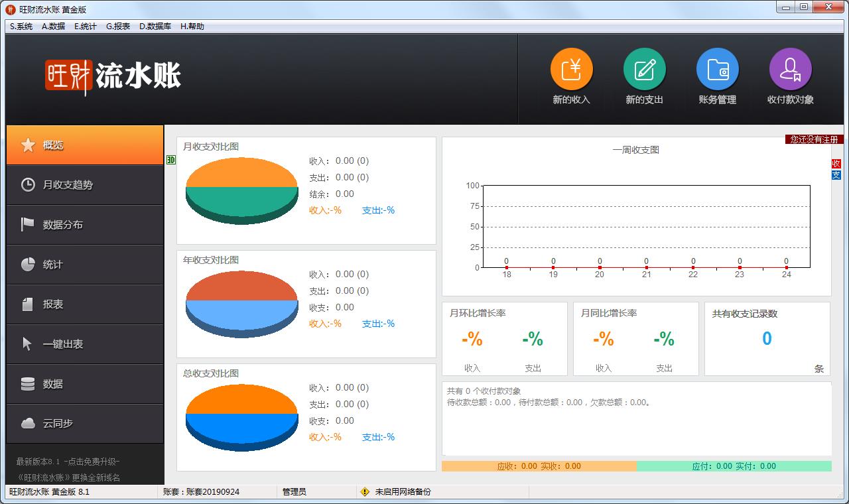Open 收付款对象 purple user icon
The height and width of the screenshot is (504, 849).
790,69
